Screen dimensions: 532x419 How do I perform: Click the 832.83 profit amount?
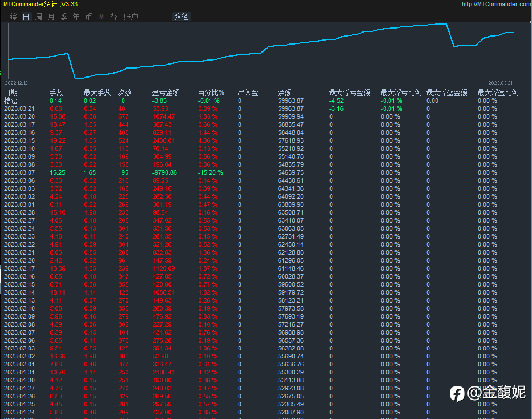[x=162, y=253]
